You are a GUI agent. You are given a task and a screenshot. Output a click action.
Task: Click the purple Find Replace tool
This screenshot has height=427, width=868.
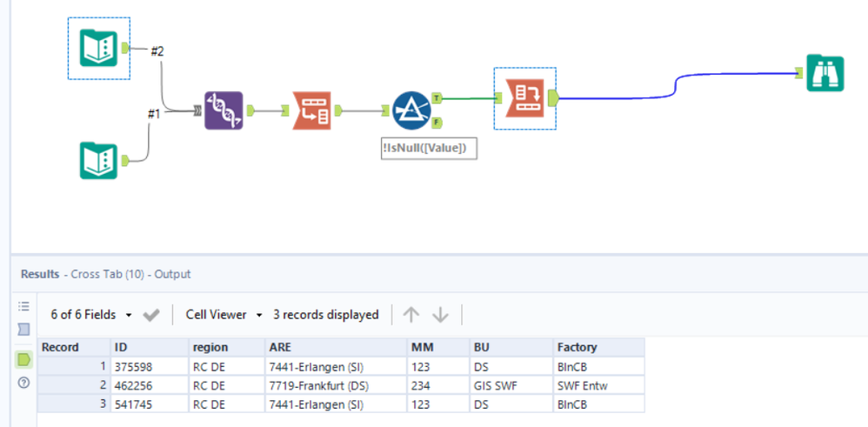click(224, 110)
